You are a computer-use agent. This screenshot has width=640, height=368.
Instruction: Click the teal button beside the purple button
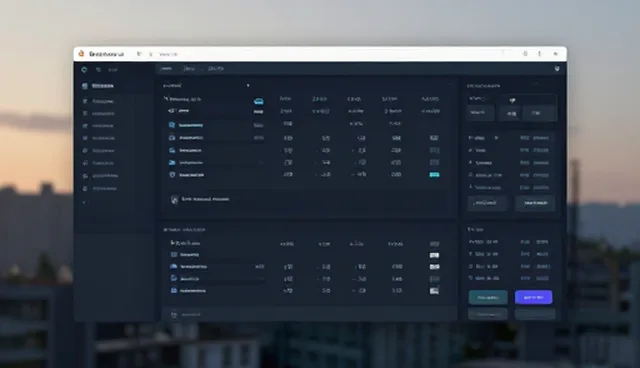click(488, 297)
